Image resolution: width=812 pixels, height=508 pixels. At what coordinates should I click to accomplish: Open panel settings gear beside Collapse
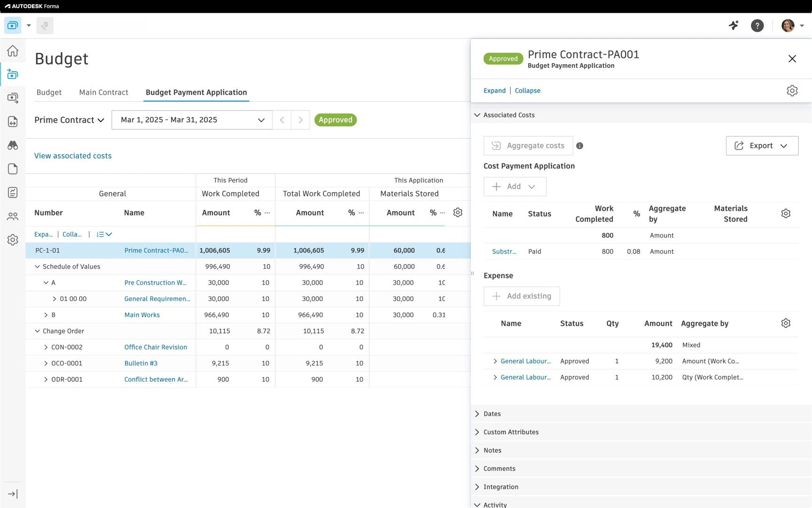pyautogui.click(x=792, y=91)
